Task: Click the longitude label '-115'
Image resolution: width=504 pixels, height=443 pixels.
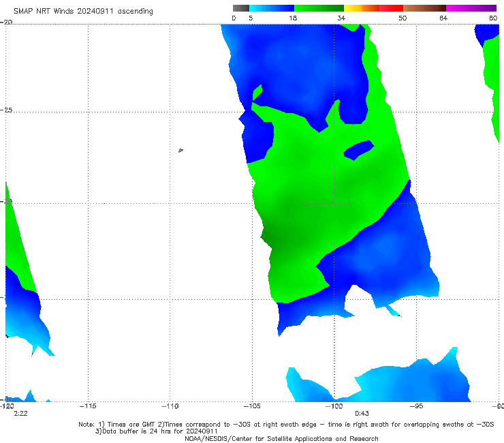Action: point(88,406)
